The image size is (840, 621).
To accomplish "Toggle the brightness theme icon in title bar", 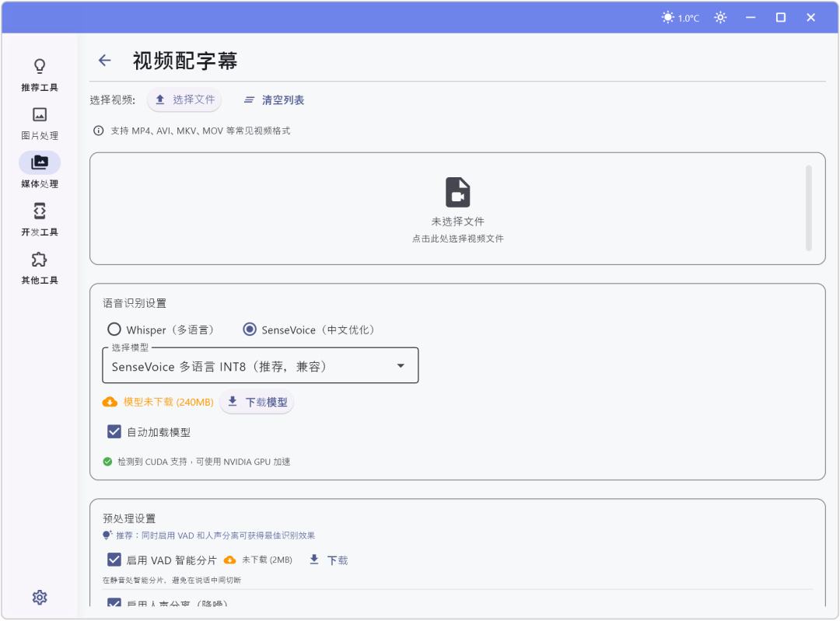I will click(x=720, y=18).
